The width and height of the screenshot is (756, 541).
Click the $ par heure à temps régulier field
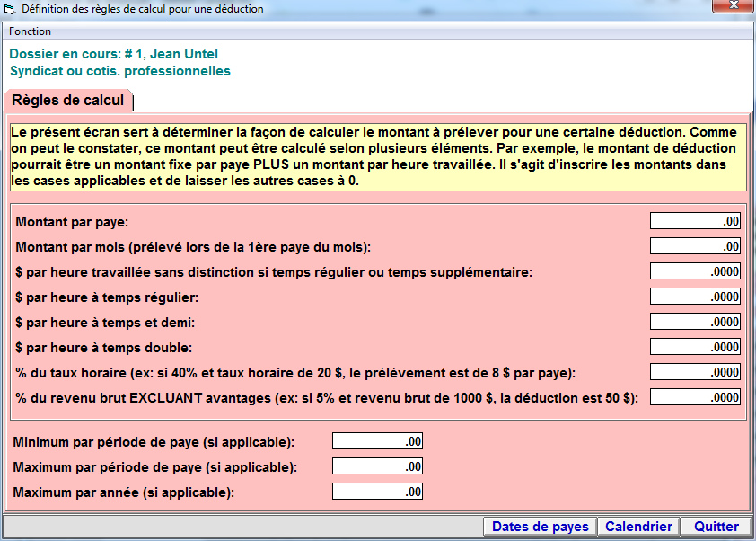pyautogui.click(x=695, y=297)
